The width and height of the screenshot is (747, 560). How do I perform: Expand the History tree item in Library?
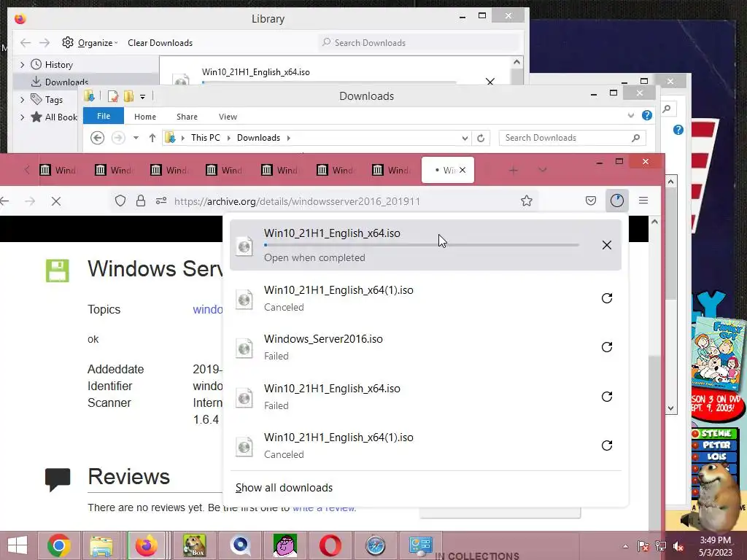tap(22, 64)
